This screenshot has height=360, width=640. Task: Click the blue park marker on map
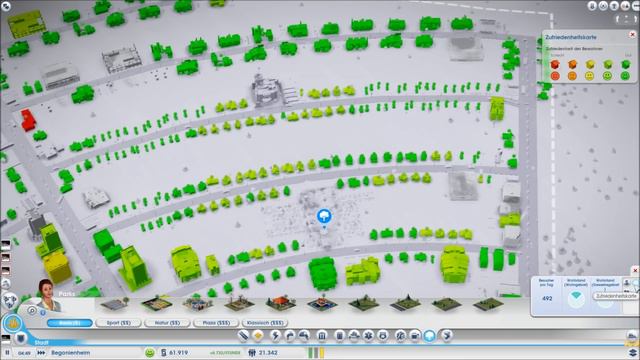324,217
